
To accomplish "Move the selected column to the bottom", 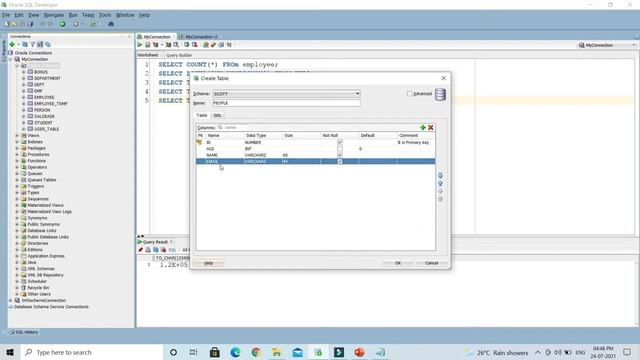I will (440, 199).
